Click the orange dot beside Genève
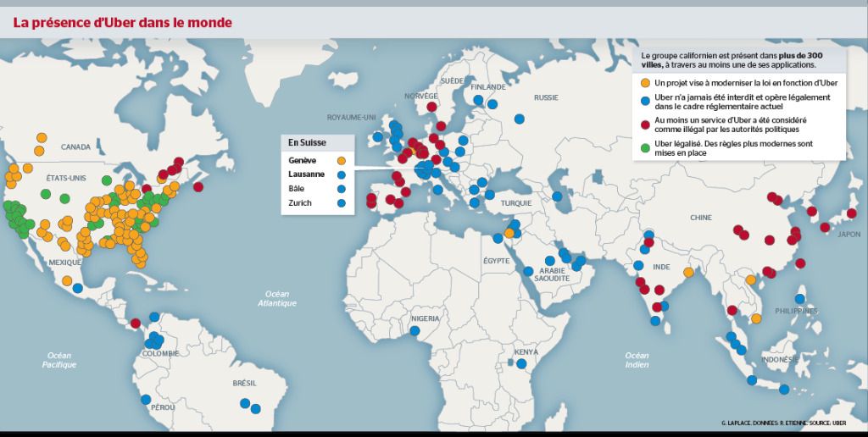868x437 pixels. (x=342, y=159)
